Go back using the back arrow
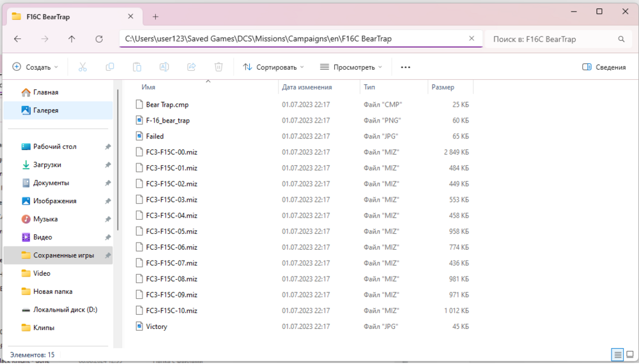The image size is (639, 364). 17,39
